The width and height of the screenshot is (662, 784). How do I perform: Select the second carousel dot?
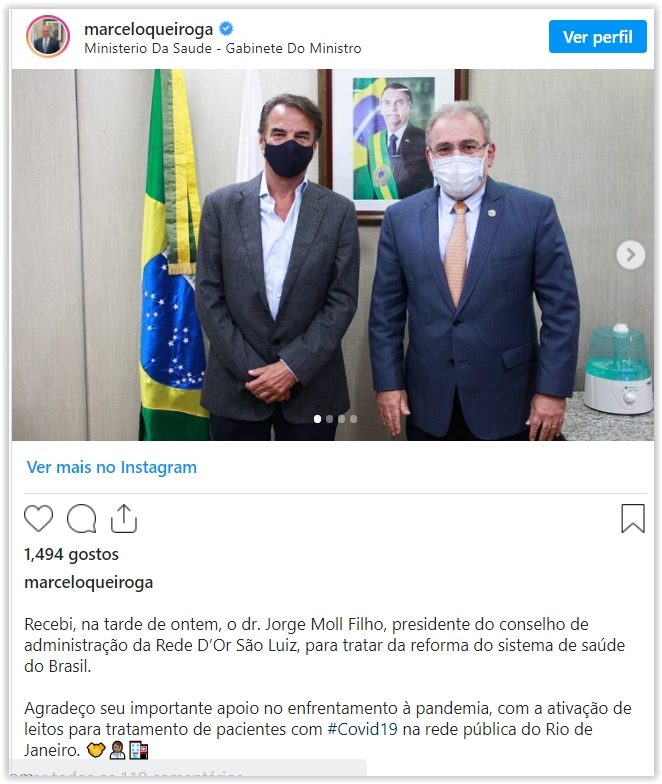click(x=330, y=419)
